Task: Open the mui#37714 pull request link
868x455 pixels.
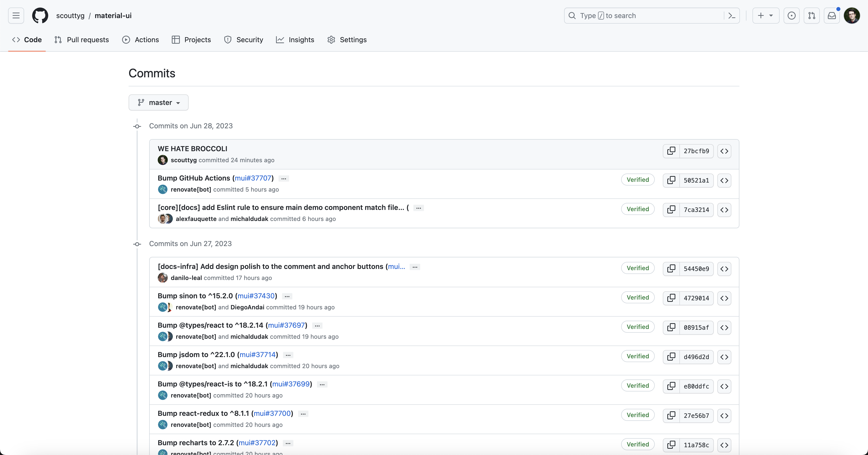Action: pyautogui.click(x=257, y=354)
